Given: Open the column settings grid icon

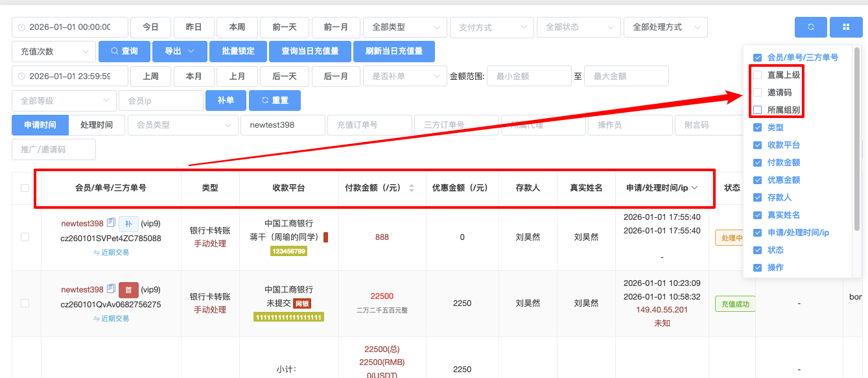Looking at the screenshot, I should [845, 27].
